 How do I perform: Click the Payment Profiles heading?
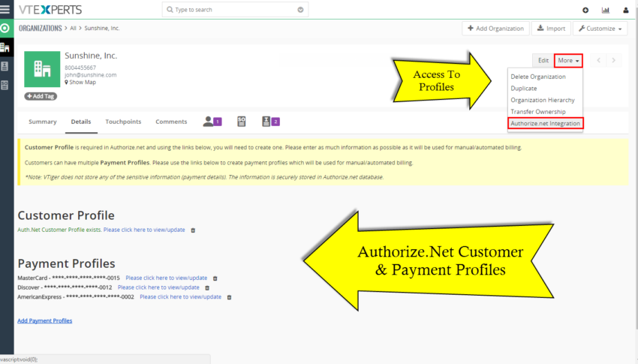[66, 263]
